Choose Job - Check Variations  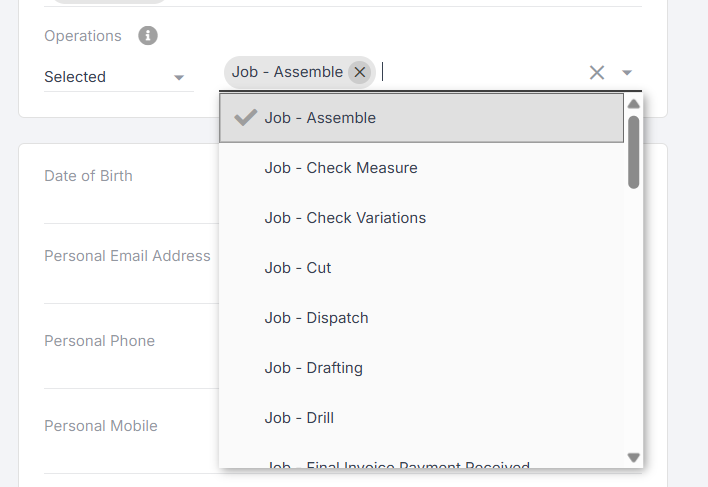tap(345, 218)
